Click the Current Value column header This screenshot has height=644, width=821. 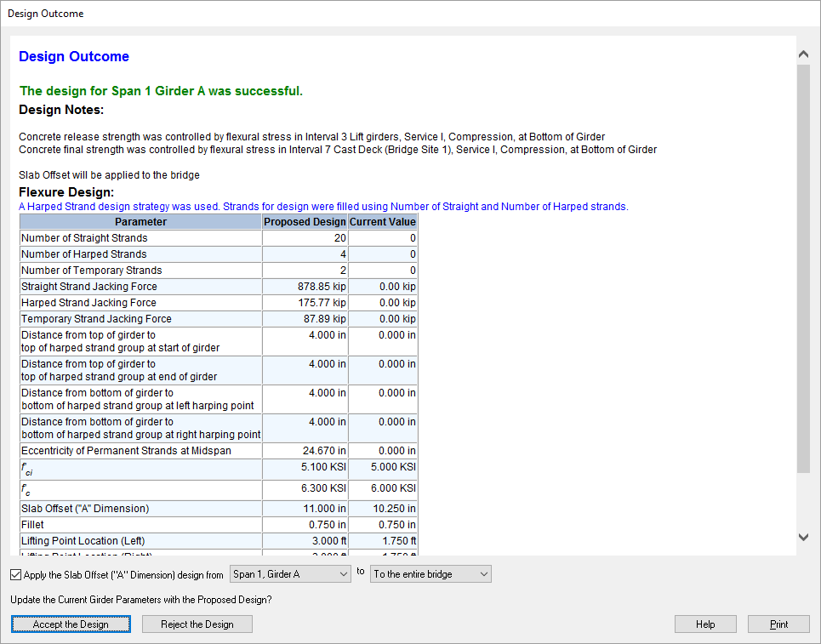383,222
